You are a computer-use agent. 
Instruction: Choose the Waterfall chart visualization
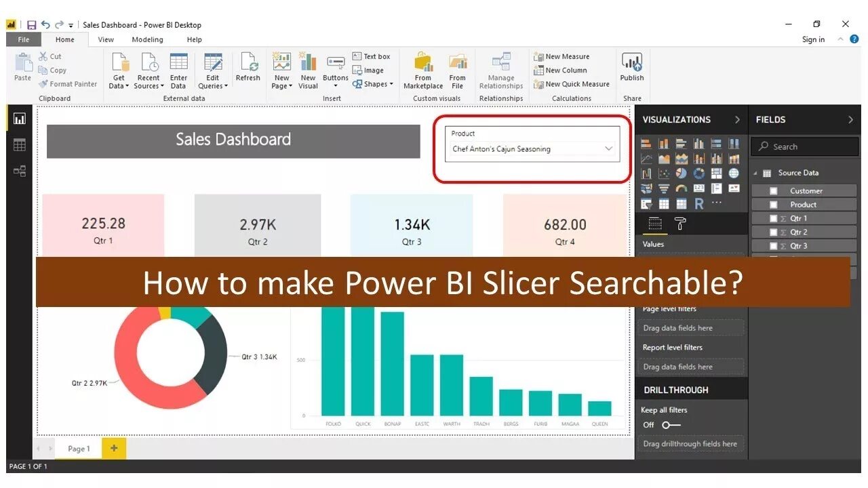(x=646, y=174)
